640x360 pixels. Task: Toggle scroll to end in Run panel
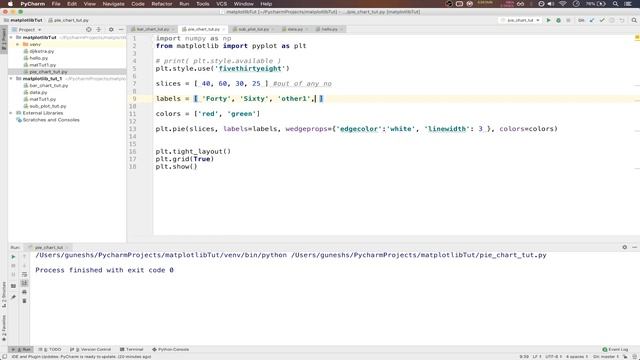pos(24,283)
